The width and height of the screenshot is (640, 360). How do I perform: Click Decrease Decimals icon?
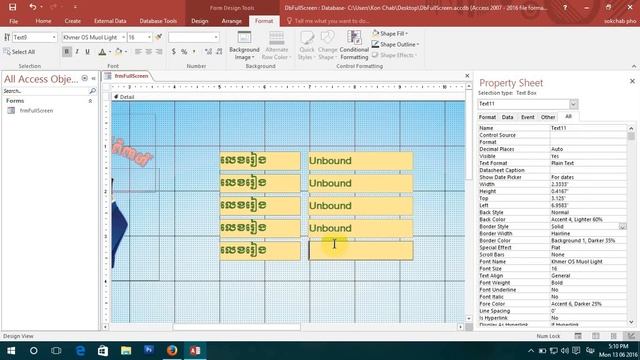click(x=219, y=52)
